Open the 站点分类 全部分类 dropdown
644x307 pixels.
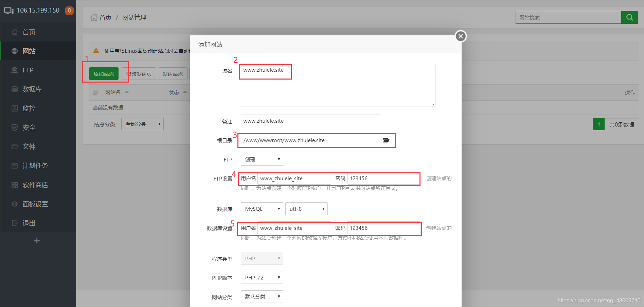tap(142, 124)
